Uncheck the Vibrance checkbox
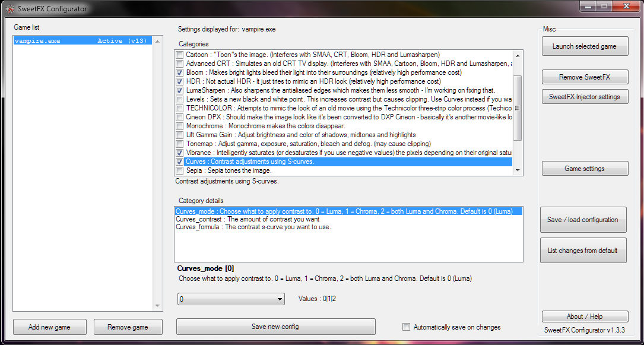644x345 pixels. tap(179, 153)
